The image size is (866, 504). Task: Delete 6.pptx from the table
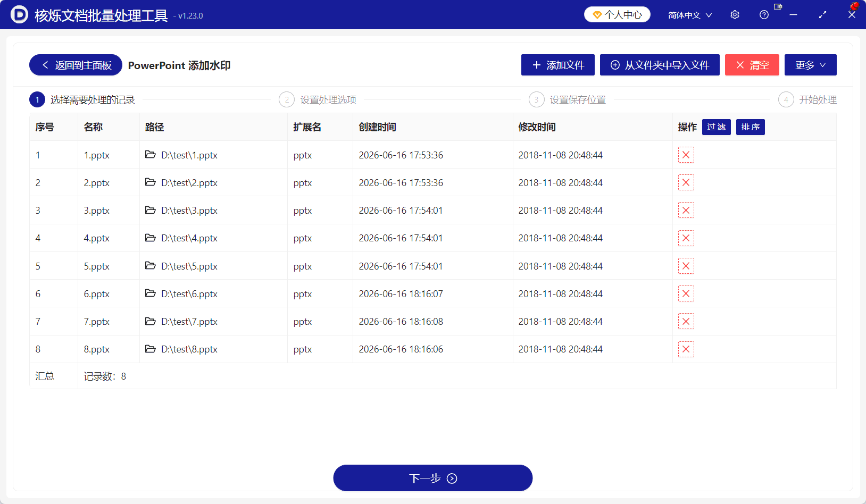(x=686, y=293)
